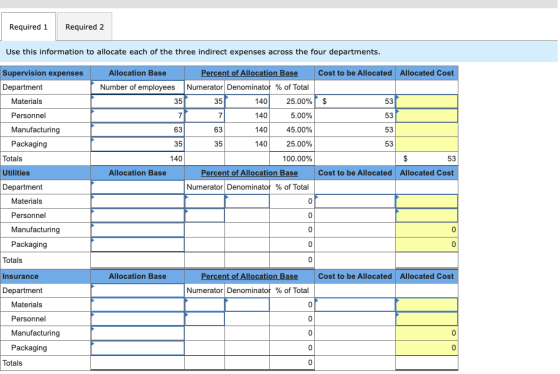Click Insurance Materials denominator field
This screenshot has height=374, width=560.
click(x=247, y=305)
